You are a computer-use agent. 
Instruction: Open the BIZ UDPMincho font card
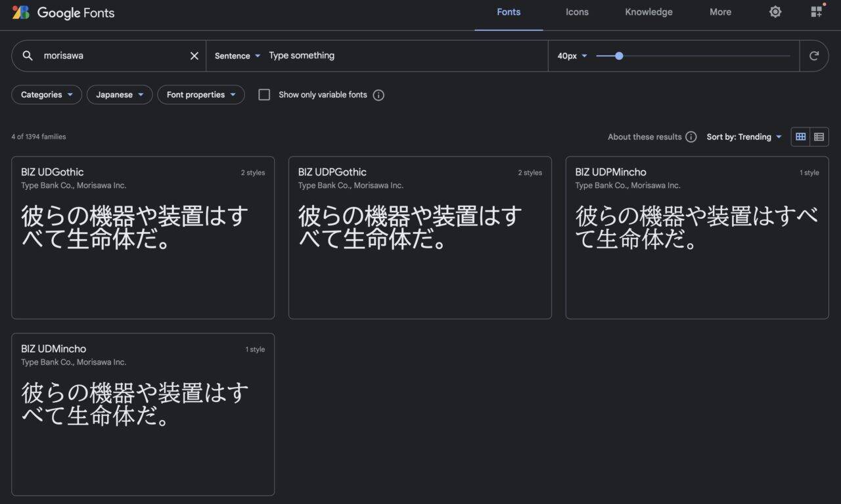point(696,237)
